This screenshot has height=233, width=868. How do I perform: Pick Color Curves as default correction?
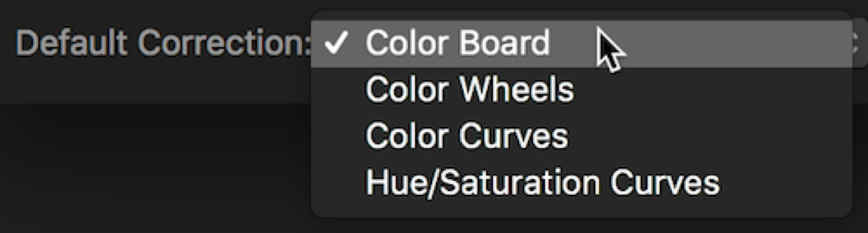467,136
